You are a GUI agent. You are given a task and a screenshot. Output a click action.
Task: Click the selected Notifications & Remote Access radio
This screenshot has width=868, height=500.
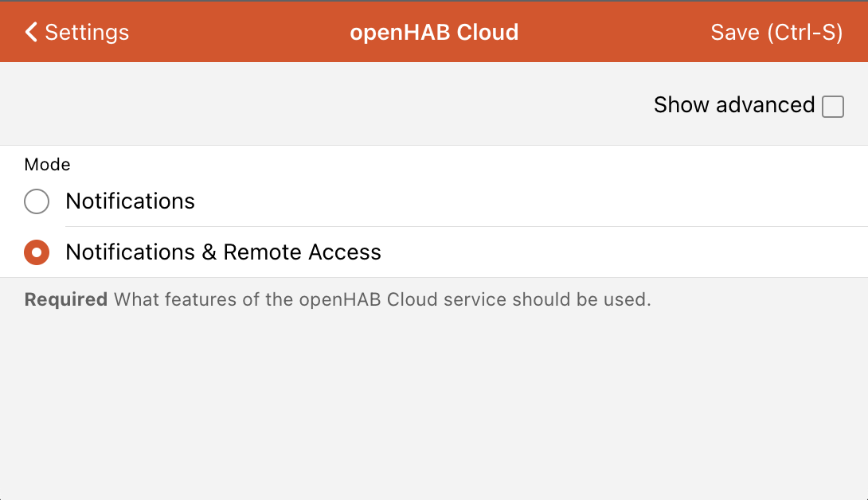pos(37,252)
